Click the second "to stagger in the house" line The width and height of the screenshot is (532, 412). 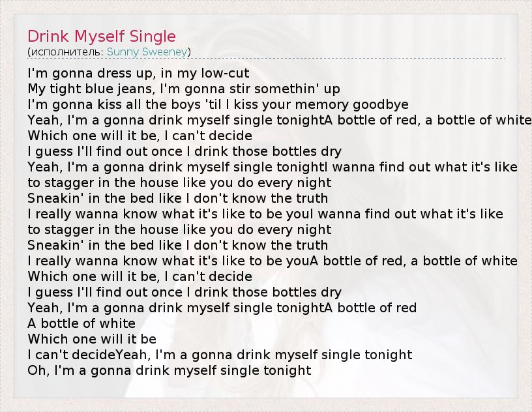pos(179,229)
